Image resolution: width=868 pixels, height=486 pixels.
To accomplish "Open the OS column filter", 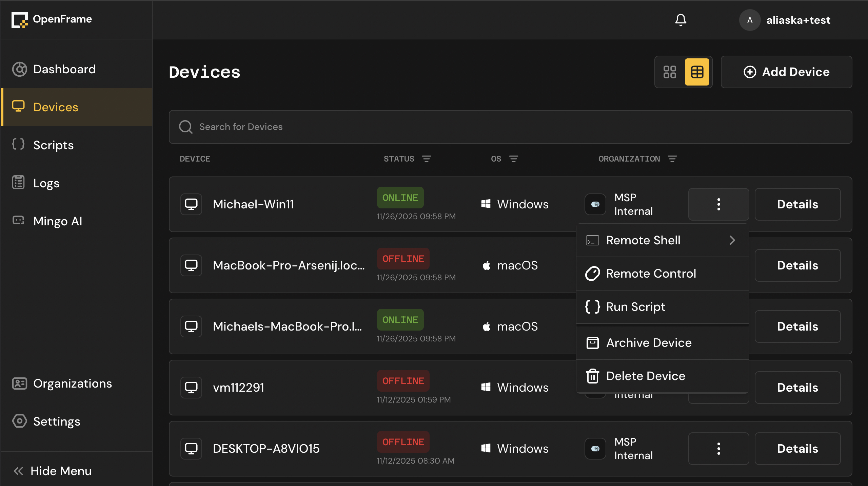I will click(x=514, y=159).
